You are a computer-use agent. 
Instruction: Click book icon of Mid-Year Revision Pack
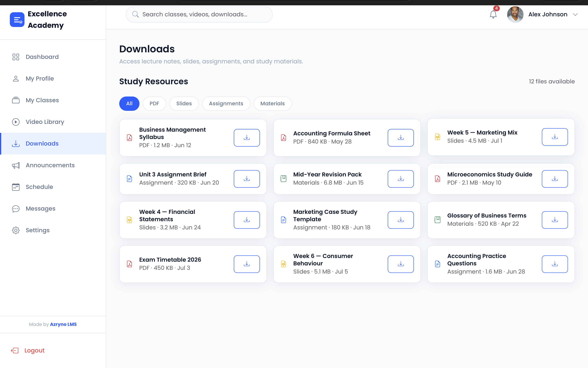click(x=283, y=179)
